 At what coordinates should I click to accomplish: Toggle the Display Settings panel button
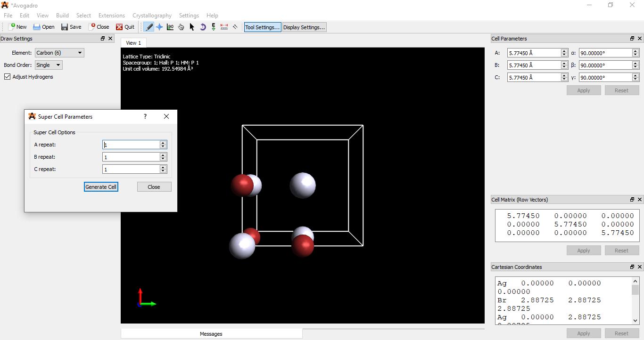pyautogui.click(x=304, y=27)
